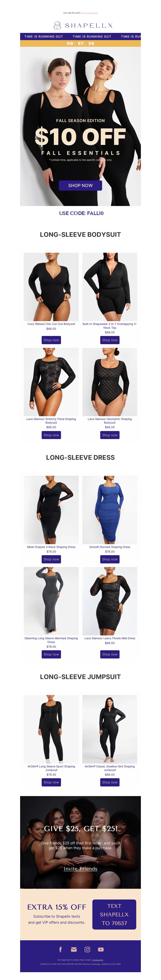This screenshot has width=161, height=980.
Task: Shop now for Cozy Ribbed Chic Cut-Out Bodysuit
Action: pyautogui.click(x=51, y=340)
